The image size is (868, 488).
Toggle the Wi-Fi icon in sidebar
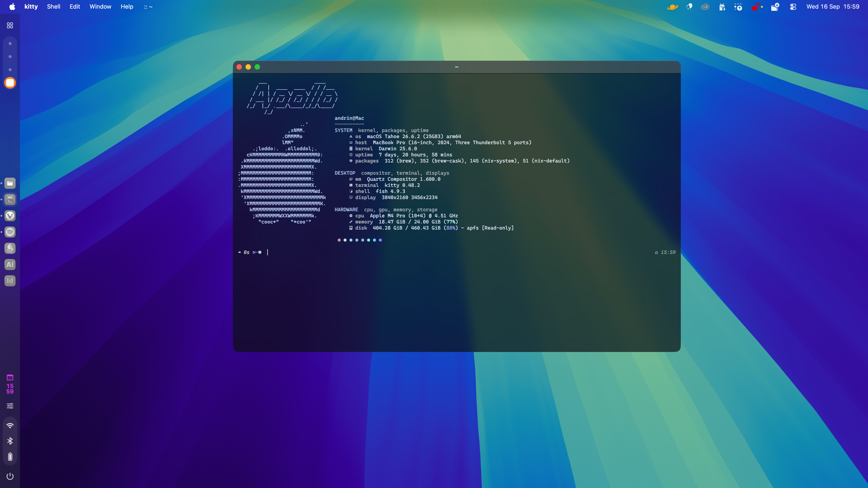10,426
